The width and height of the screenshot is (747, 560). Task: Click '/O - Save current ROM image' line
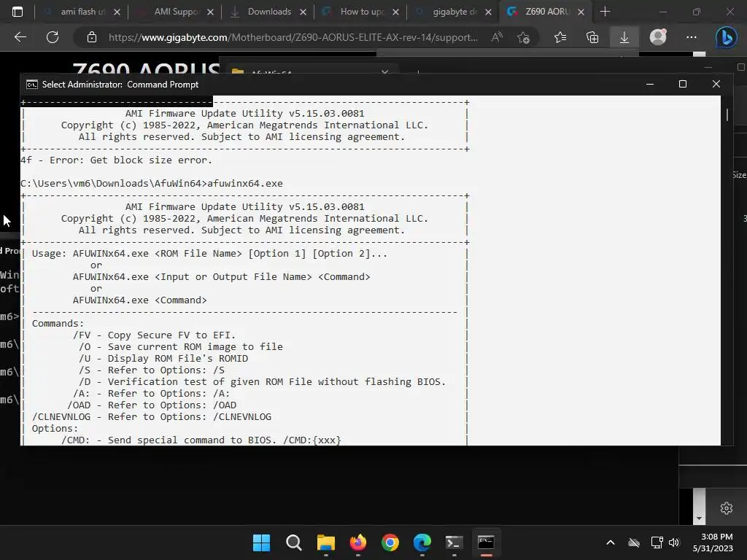pos(181,346)
